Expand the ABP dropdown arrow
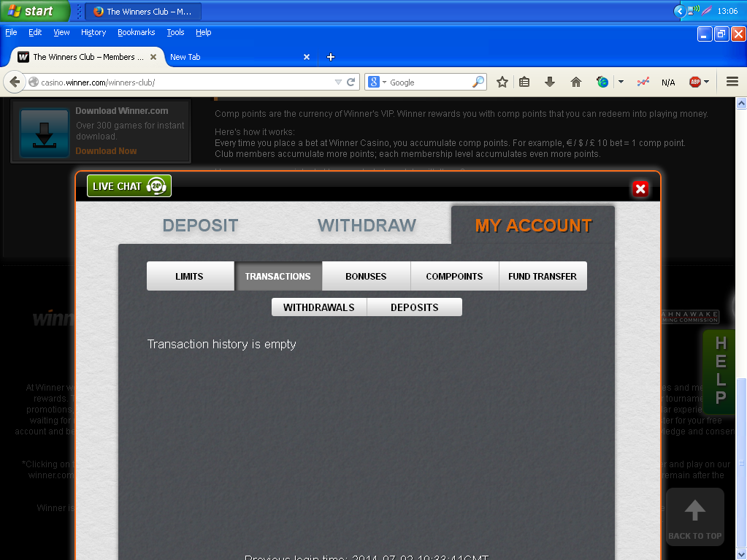 (707, 83)
